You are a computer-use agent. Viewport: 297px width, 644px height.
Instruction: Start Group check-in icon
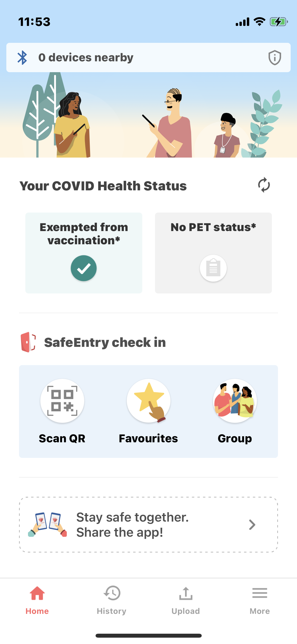pyautogui.click(x=235, y=401)
